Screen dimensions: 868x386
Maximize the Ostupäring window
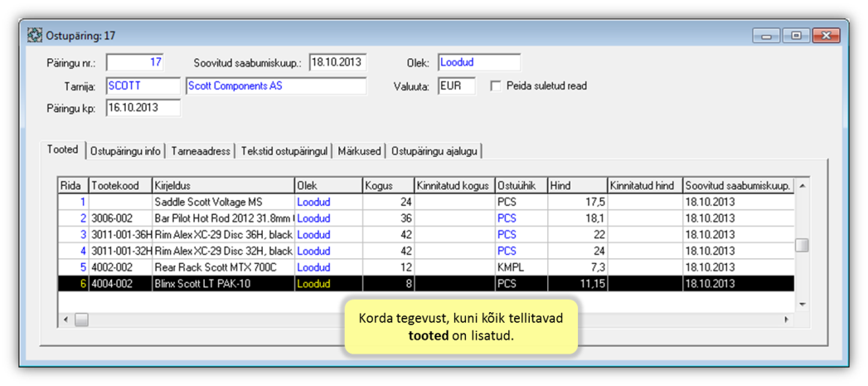796,36
